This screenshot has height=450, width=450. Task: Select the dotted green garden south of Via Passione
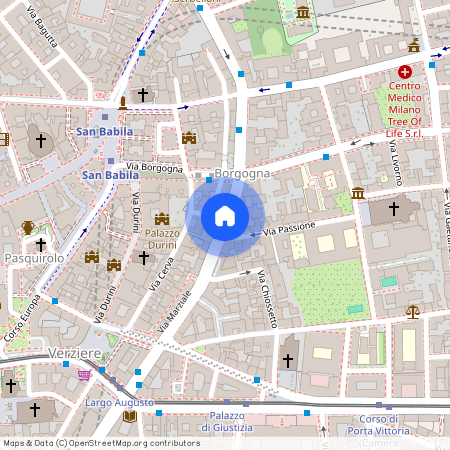click(x=331, y=292)
